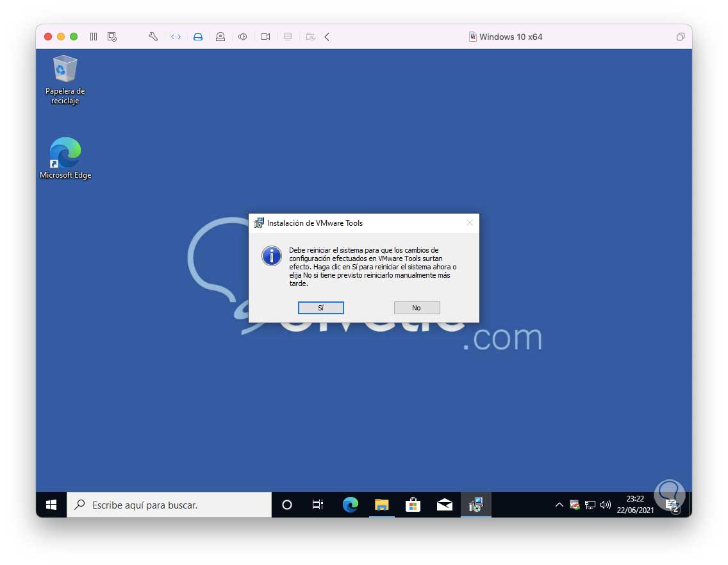This screenshot has height=565, width=728.
Task: Open Cortana circle icon on the taskbar
Action: pyautogui.click(x=287, y=505)
